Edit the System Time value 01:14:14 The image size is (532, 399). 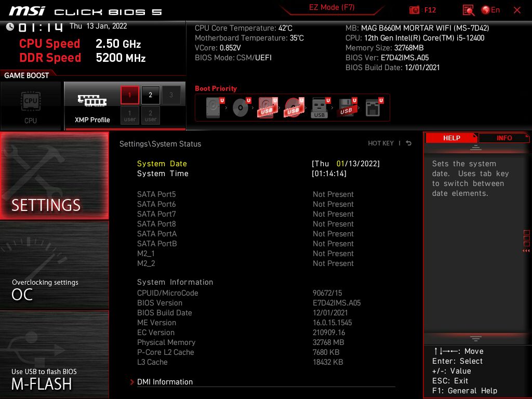click(329, 174)
